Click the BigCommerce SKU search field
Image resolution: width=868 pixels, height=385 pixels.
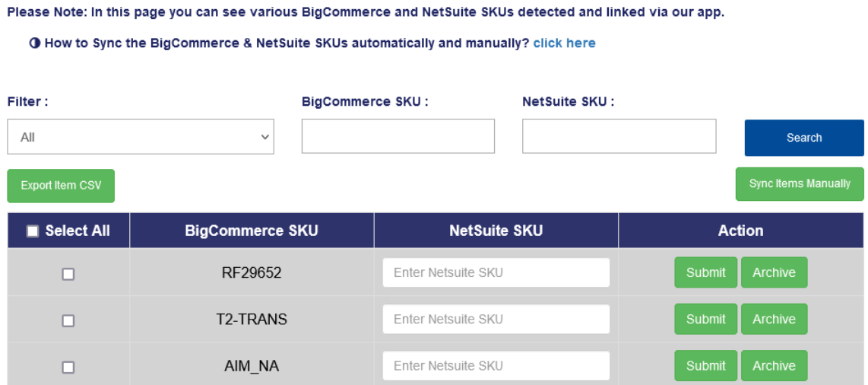pyautogui.click(x=398, y=136)
